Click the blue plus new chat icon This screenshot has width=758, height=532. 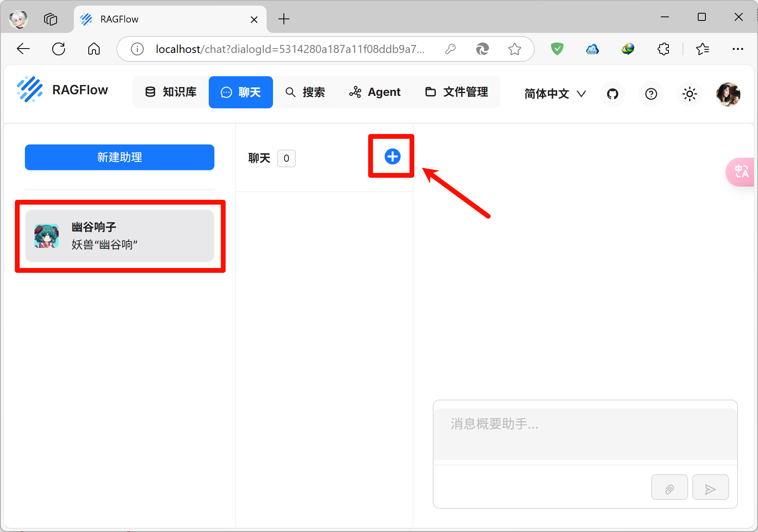(392, 156)
